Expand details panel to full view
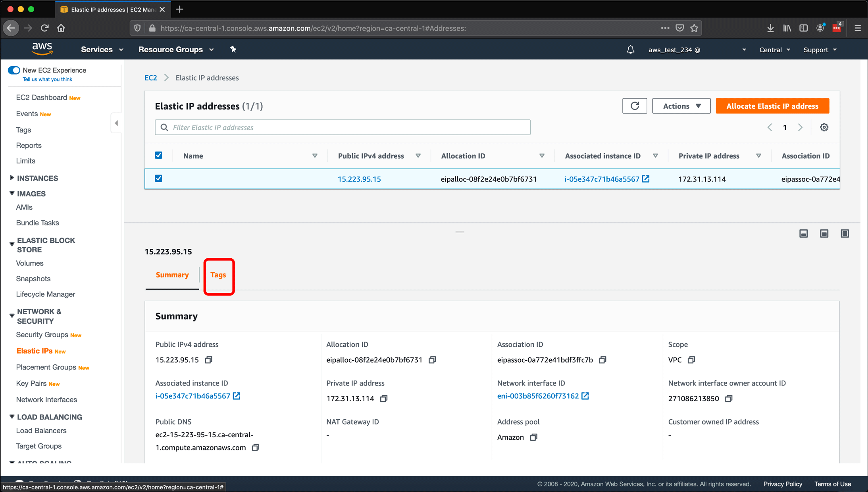The height and width of the screenshot is (492, 868). pos(845,234)
